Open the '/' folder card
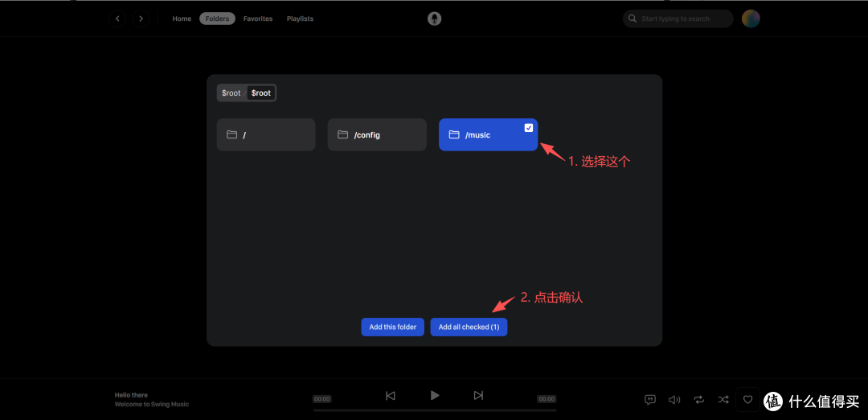The image size is (868, 420). 266,134
